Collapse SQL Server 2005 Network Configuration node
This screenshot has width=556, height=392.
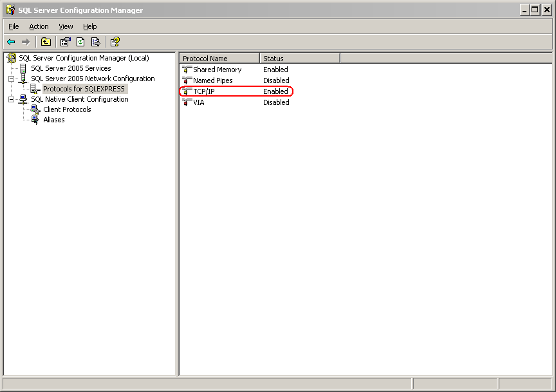[x=12, y=79]
